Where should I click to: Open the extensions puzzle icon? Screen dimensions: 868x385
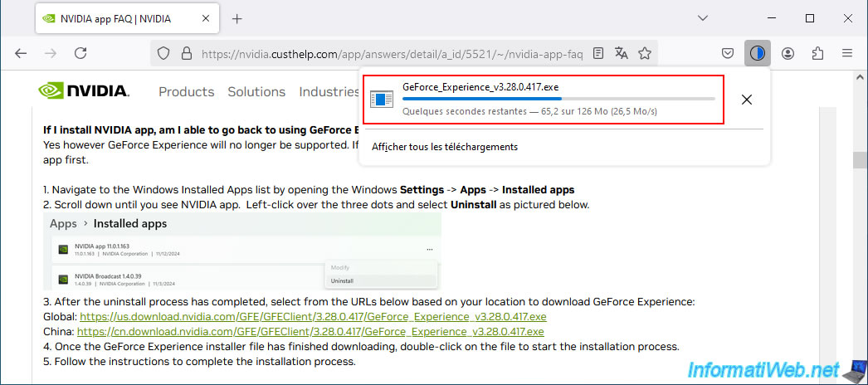tap(817, 54)
